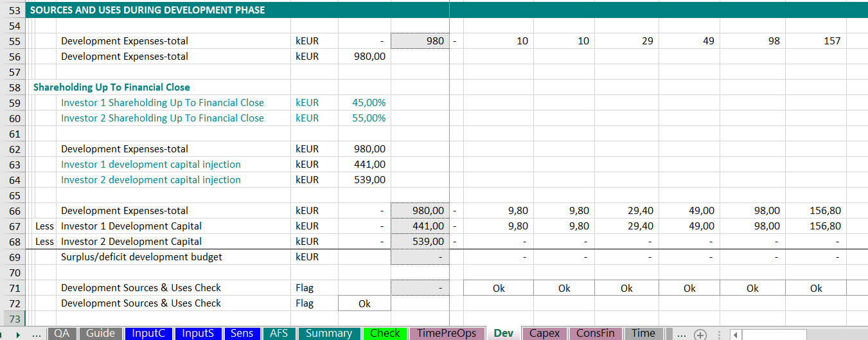The image size is (868, 340).
Task: Click 'Development Sources & Uses Check' in row 71
Action: pos(141,288)
